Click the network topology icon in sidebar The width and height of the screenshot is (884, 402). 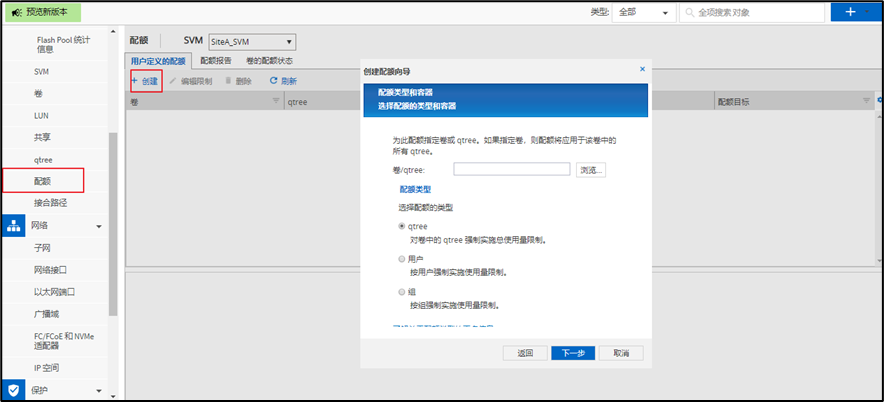point(14,226)
